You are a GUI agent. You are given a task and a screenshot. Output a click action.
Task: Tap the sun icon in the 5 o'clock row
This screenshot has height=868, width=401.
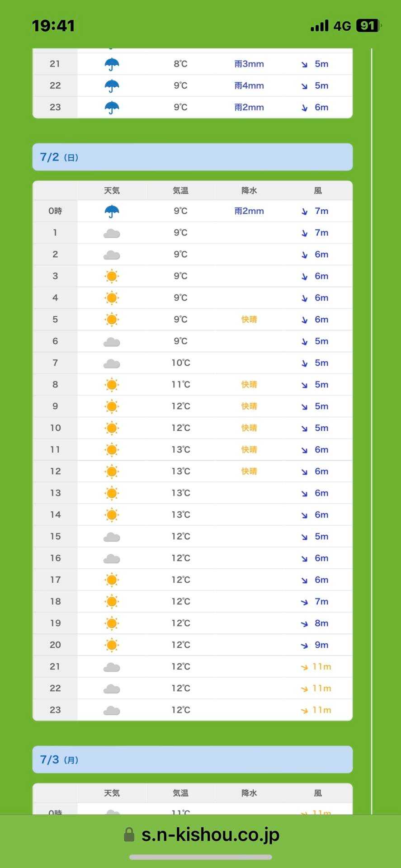(x=112, y=320)
